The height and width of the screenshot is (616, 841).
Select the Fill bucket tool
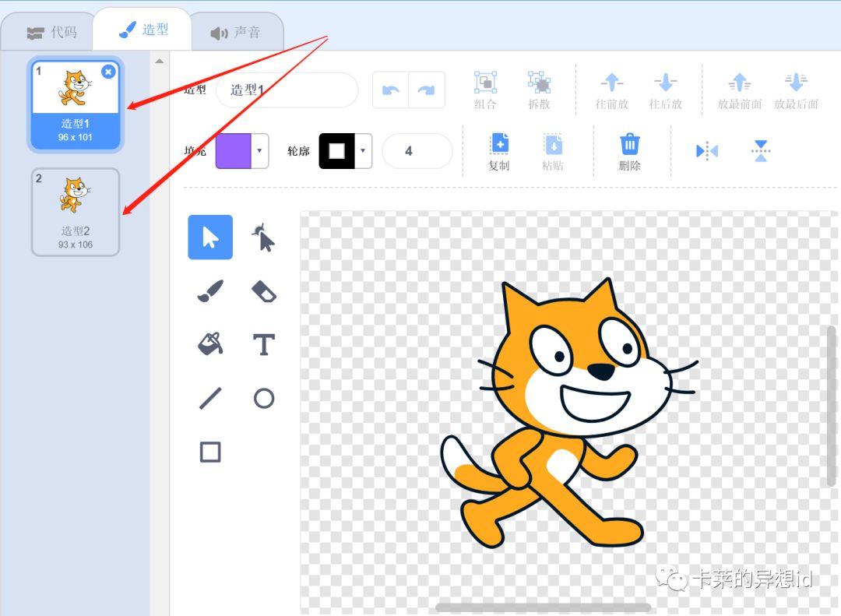[x=210, y=344]
